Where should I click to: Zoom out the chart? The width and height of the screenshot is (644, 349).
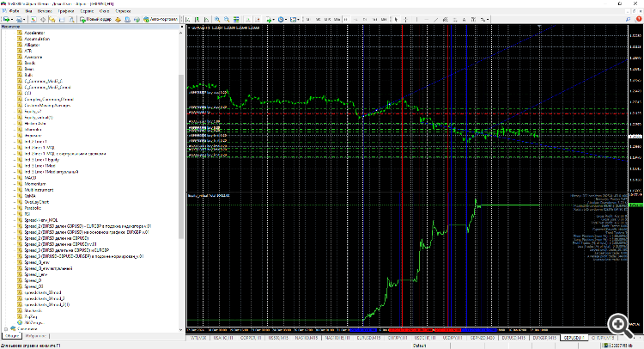tap(227, 19)
